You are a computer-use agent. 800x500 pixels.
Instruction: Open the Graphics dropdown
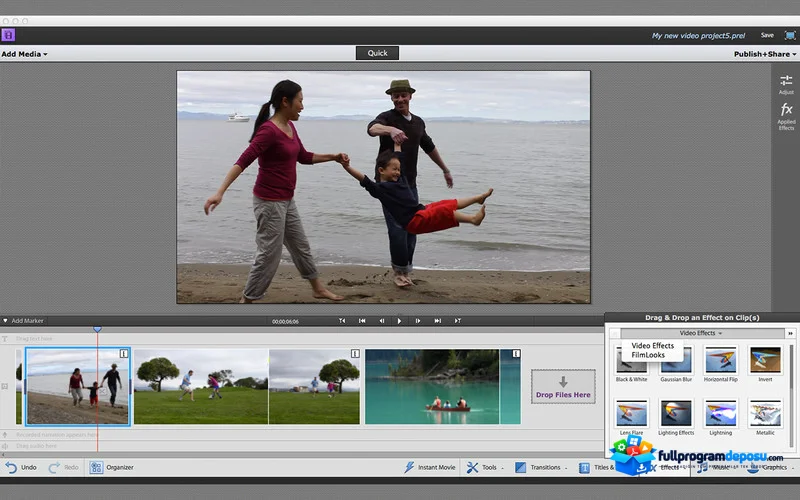771,467
